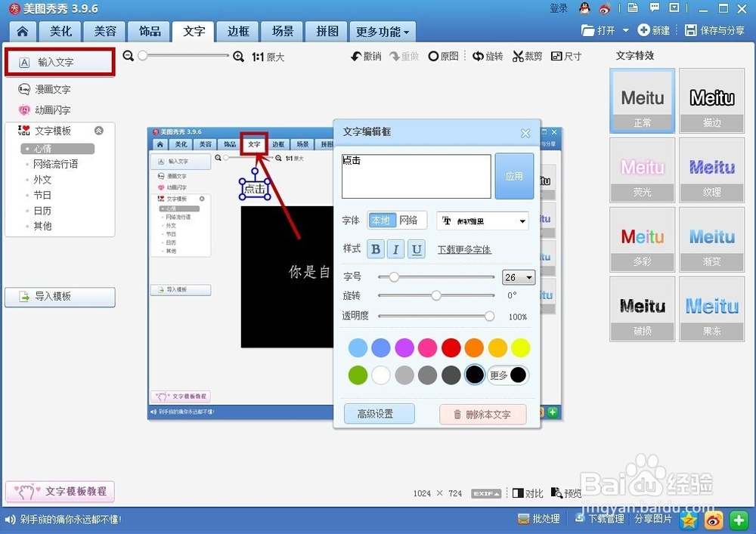Create a new canvas with 新建

tap(654, 30)
